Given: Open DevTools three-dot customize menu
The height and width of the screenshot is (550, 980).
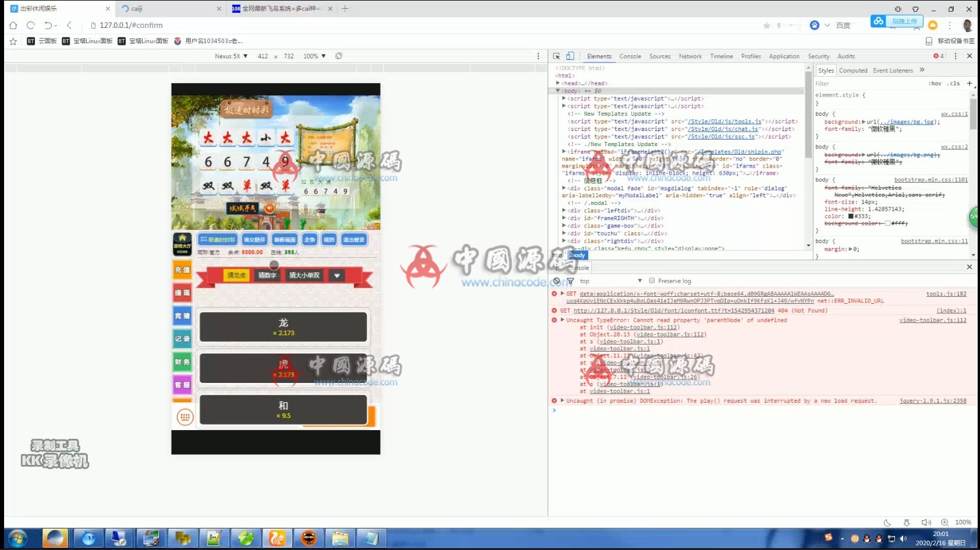Looking at the screenshot, I should pyautogui.click(x=956, y=56).
